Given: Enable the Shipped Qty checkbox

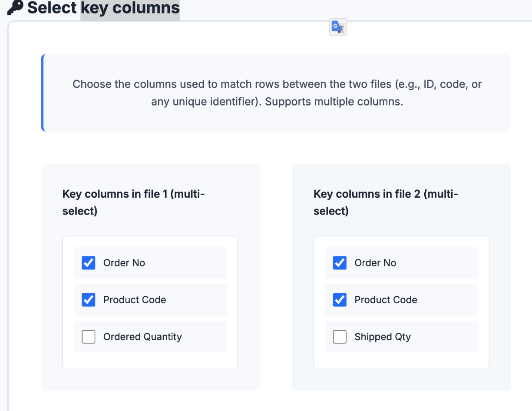Looking at the screenshot, I should tap(340, 337).
